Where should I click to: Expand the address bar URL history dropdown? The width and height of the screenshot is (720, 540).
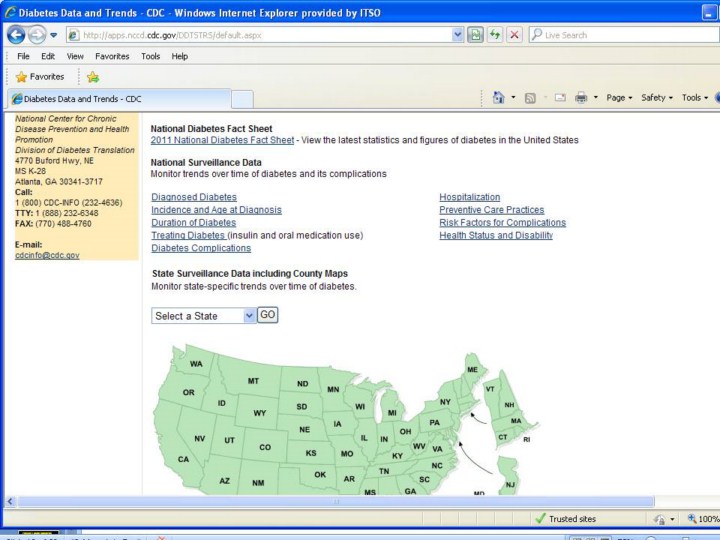pos(458,34)
